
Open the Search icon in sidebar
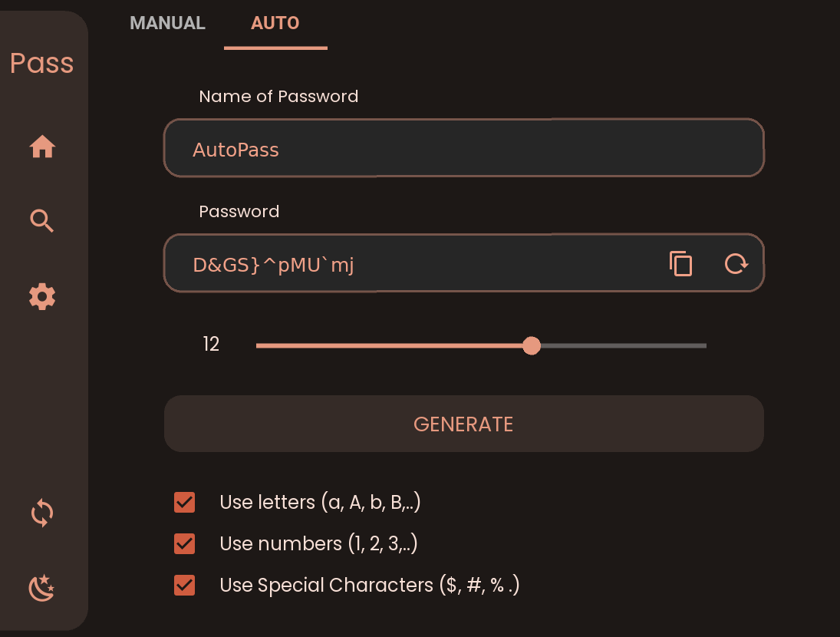point(41,221)
